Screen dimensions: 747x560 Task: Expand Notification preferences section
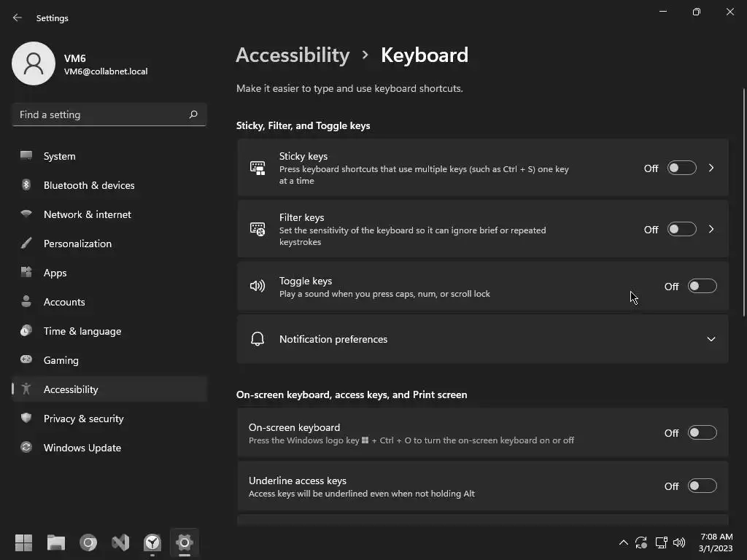[711, 339]
